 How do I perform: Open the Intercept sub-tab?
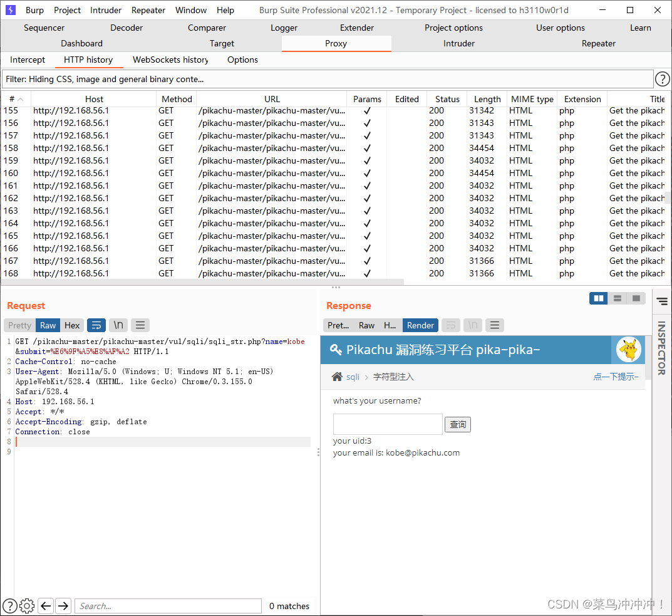tap(28, 60)
